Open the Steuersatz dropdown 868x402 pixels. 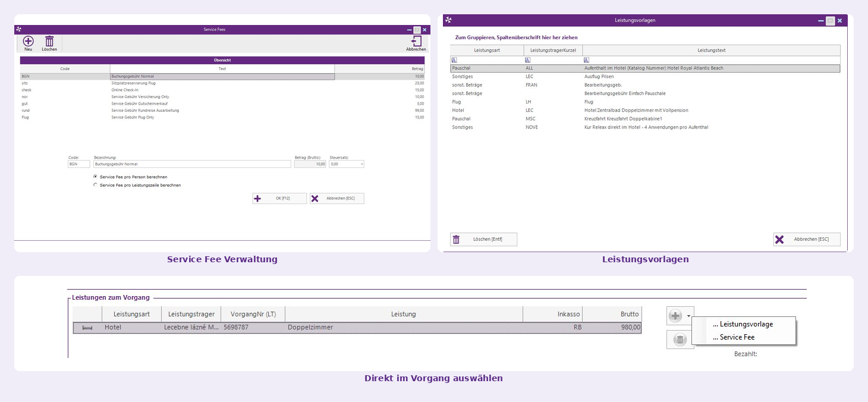tap(361, 164)
